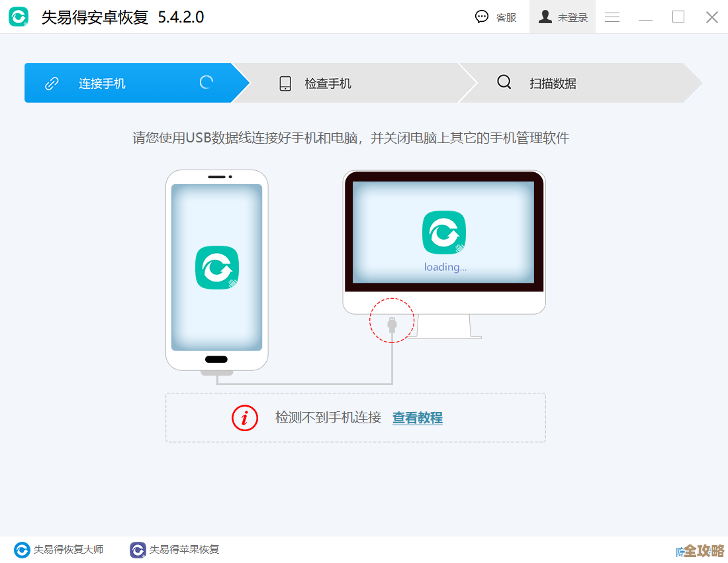Open the 客服 customer service chat icon
Image resolution: width=728 pixels, height=563 pixels.
482,17
